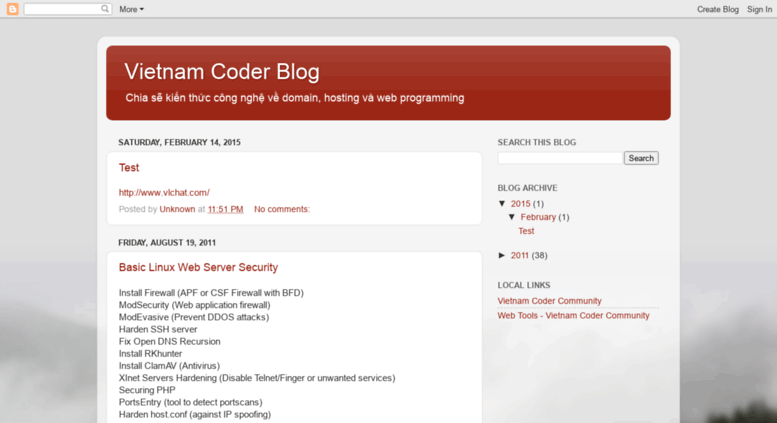Click the Search button in sidebar
777x423 pixels.
pyautogui.click(x=641, y=158)
